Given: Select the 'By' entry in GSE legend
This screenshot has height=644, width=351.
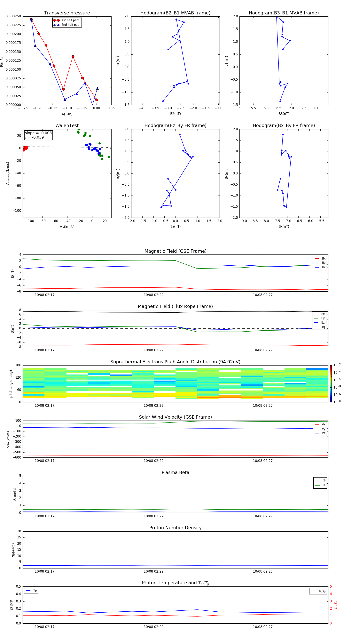Looking at the screenshot, I should (x=320, y=263).
